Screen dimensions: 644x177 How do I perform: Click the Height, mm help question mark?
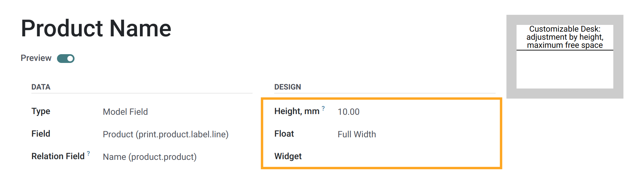[323, 108]
